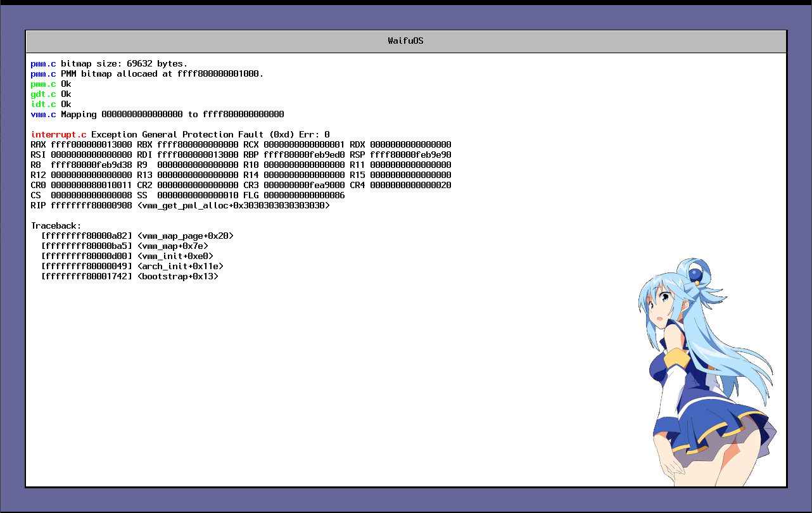
Task: Open the vmm.c mapping log entry
Action: tap(158, 114)
